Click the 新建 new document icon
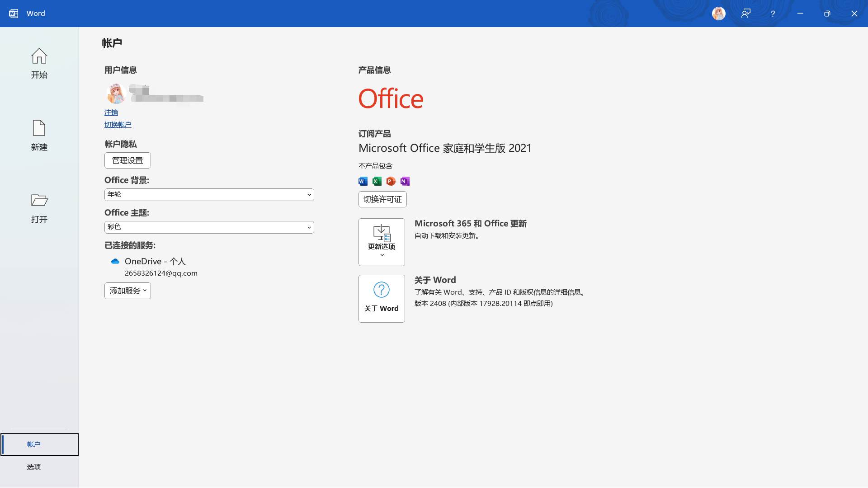This screenshot has height=488, width=868. [x=39, y=128]
